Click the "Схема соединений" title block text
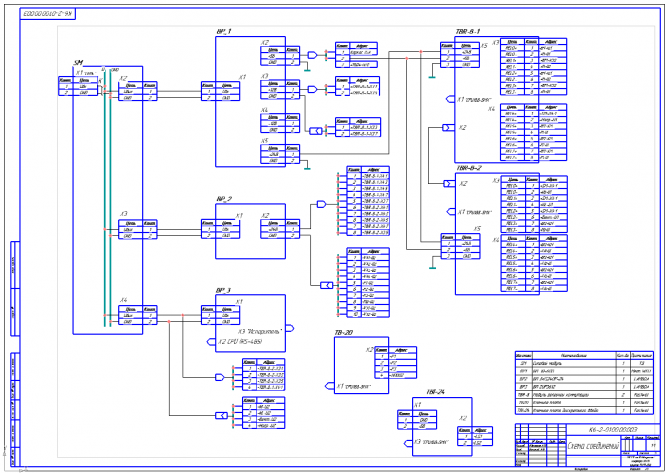This screenshot has height=473, width=666. click(593, 445)
